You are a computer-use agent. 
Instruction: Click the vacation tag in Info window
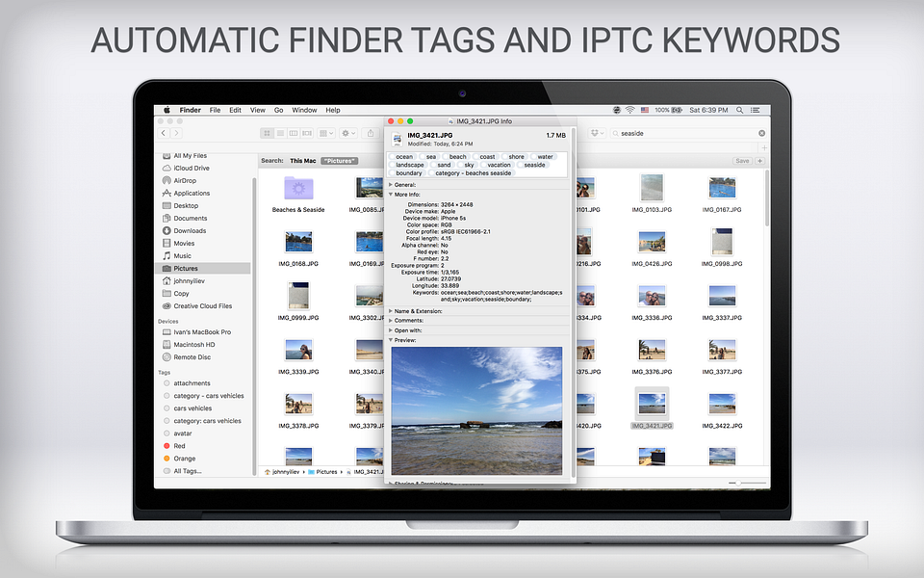[497, 165]
